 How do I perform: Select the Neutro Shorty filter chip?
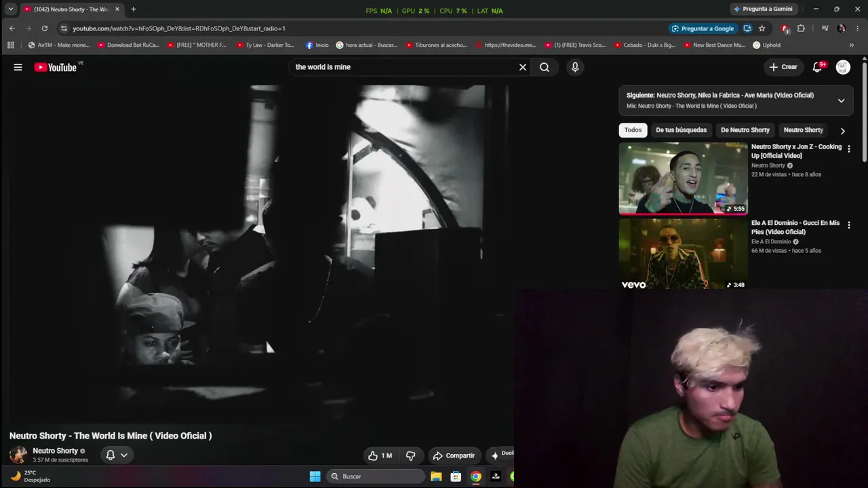[803, 130]
